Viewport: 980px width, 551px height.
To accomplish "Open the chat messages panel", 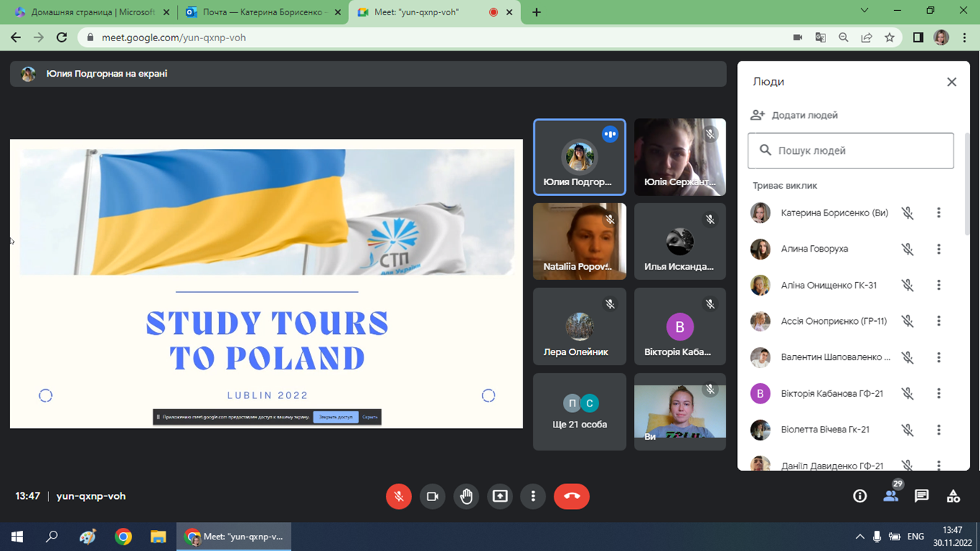I will coord(921,496).
